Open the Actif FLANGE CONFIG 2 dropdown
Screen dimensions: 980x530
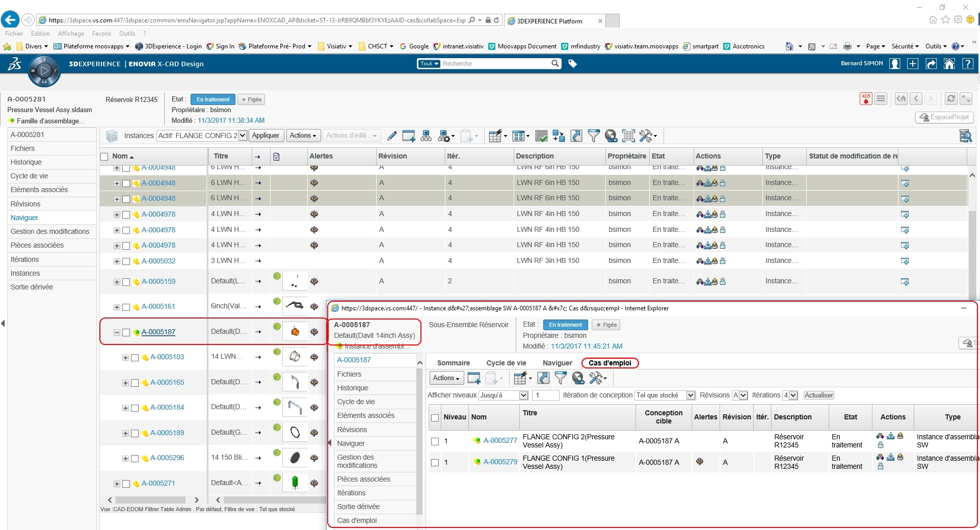point(202,136)
